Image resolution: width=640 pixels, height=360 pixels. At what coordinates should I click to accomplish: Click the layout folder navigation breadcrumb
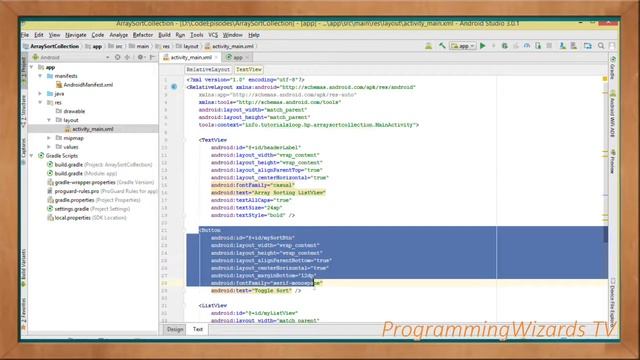187,47
